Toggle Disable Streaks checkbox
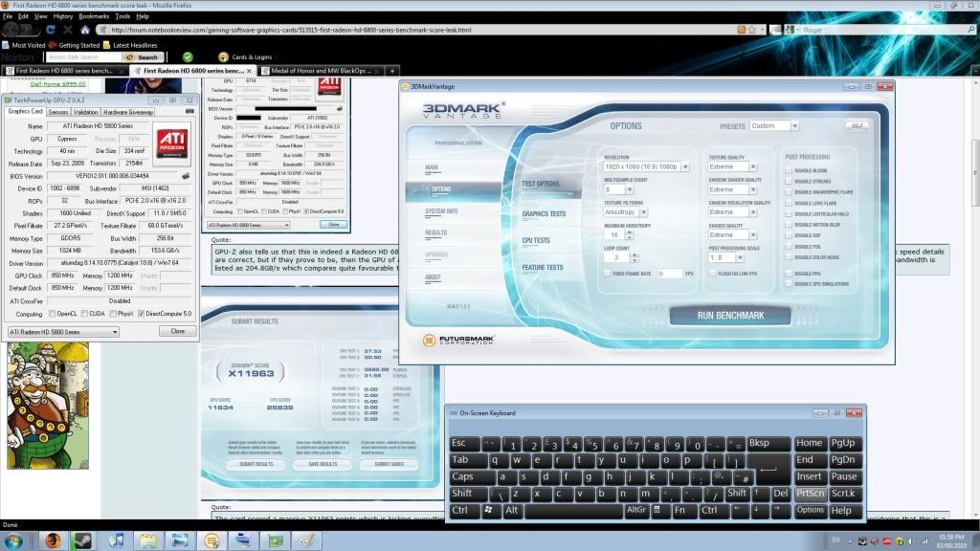Viewport: 980px width, 551px height. click(789, 181)
